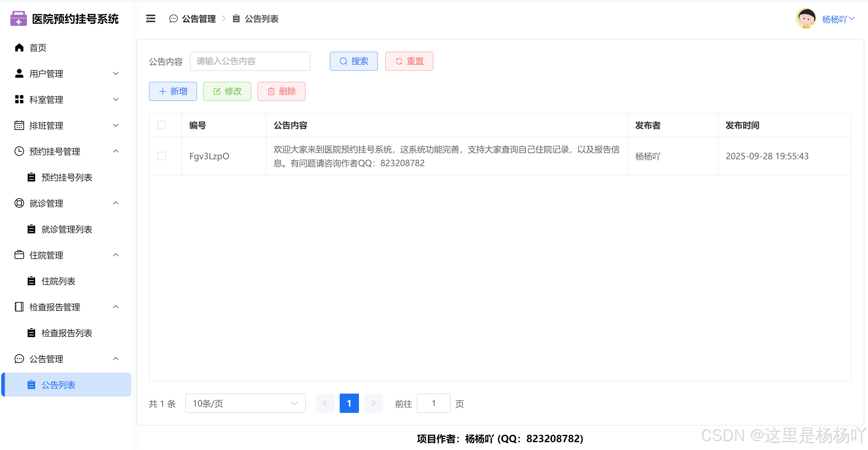Click the lifebuoy icon for 就诊管理
This screenshot has height=450, width=868.
[19, 203]
